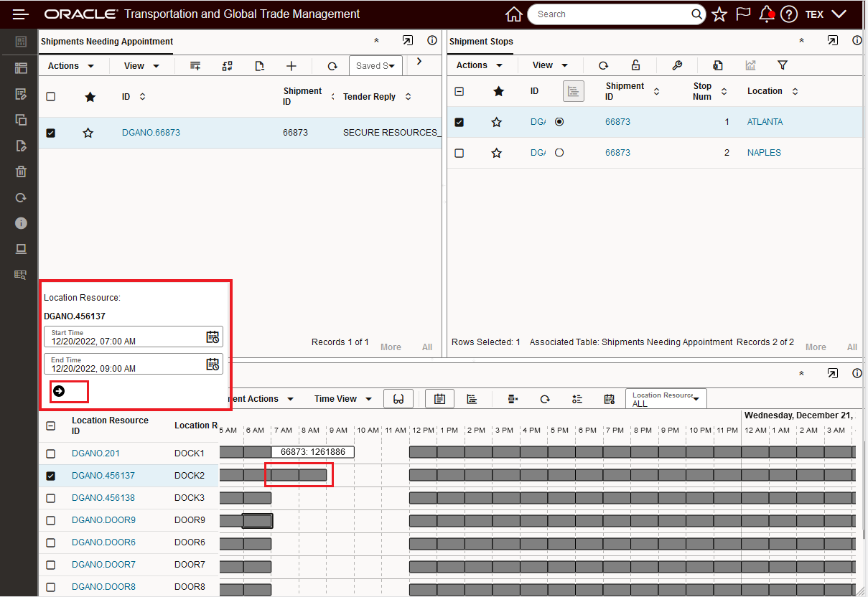The image size is (868, 597).
Task: Click the arrow button below End Time
Action: (59, 391)
